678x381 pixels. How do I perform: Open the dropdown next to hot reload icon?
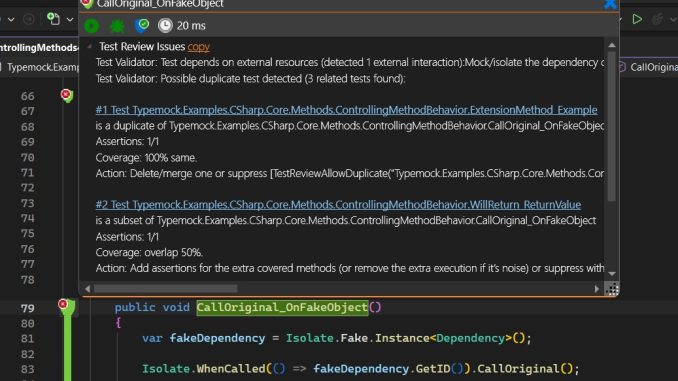coord(673,19)
